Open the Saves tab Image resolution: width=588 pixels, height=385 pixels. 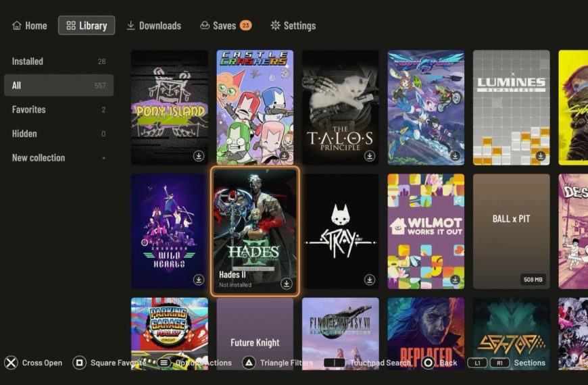tap(226, 26)
